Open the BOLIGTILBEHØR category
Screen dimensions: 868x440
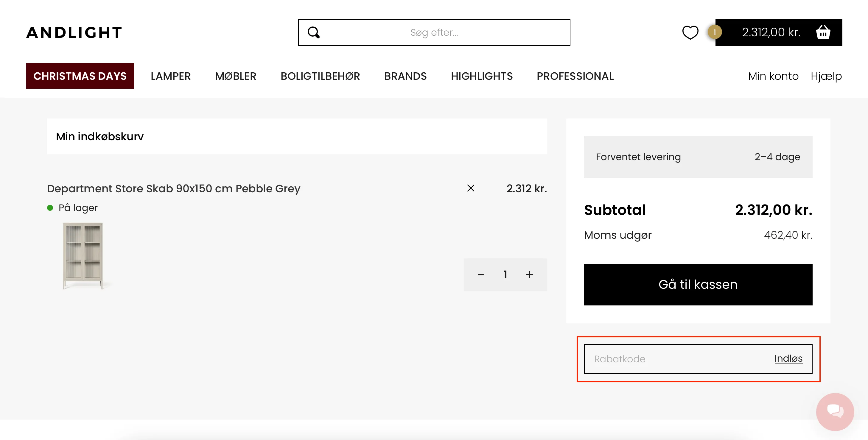pyautogui.click(x=320, y=76)
